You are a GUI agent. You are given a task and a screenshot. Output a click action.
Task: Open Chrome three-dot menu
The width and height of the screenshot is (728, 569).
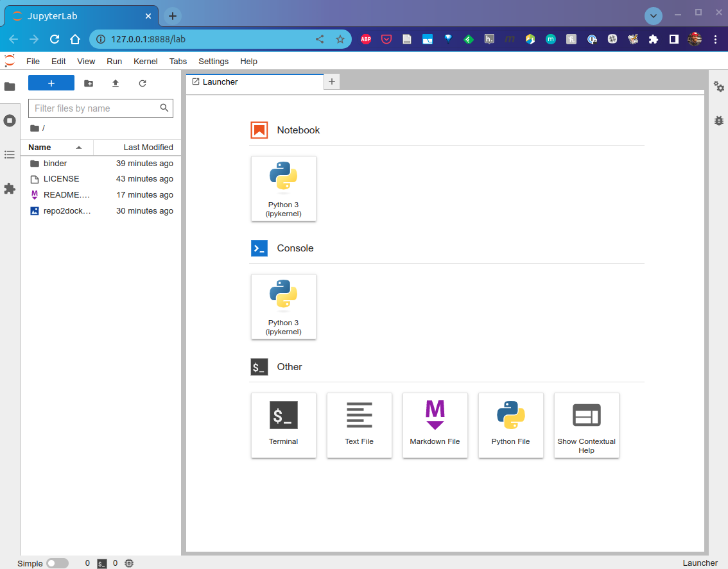[715, 39]
